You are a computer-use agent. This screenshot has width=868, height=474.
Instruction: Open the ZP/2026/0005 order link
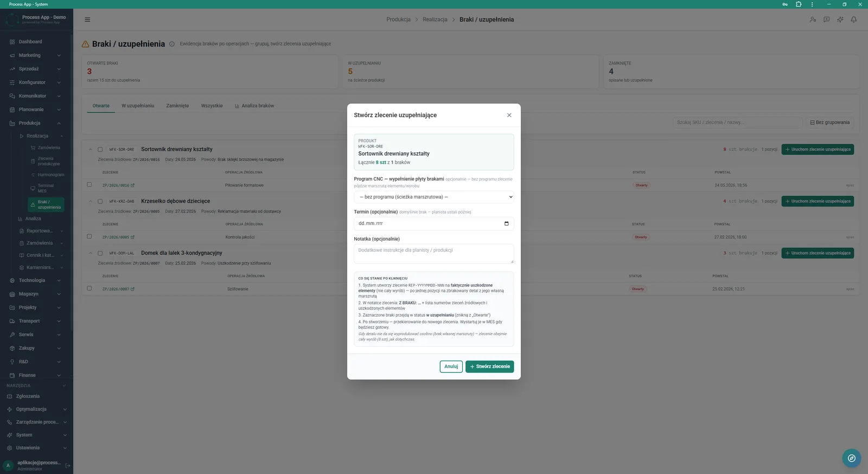tap(118, 238)
